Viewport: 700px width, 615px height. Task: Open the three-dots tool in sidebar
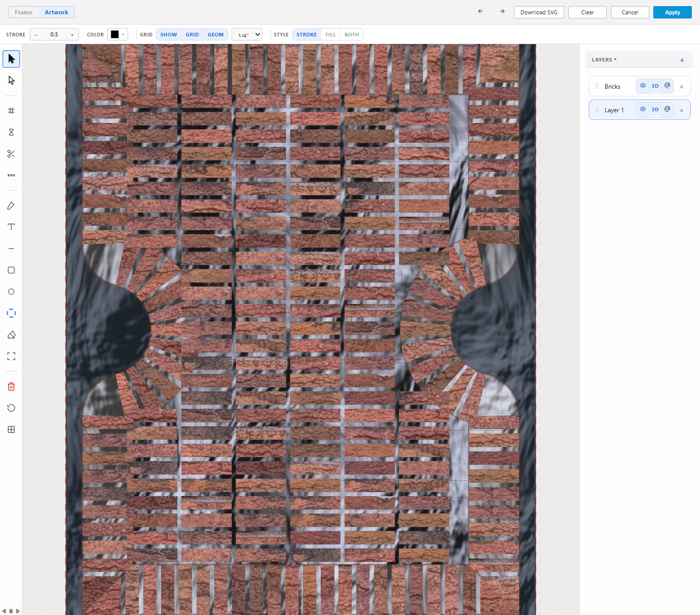pyautogui.click(x=11, y=175)
